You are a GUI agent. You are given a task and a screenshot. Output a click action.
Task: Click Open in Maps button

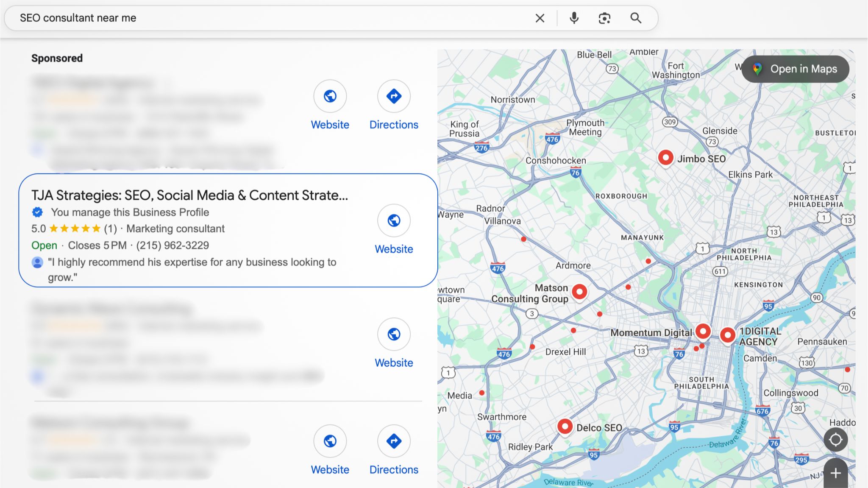tap(795, 69)
